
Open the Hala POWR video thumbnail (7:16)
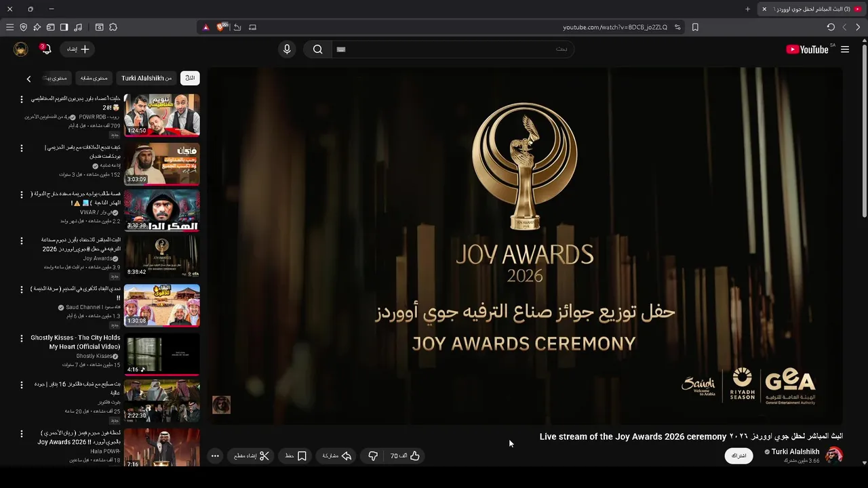pos(162,447)
